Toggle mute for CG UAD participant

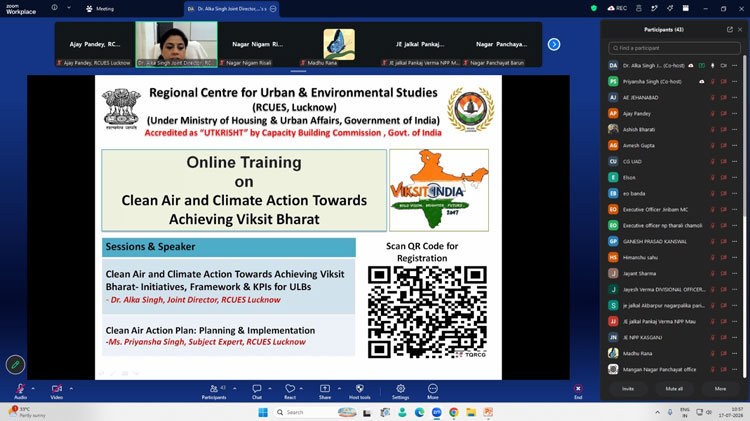(713, 162)
